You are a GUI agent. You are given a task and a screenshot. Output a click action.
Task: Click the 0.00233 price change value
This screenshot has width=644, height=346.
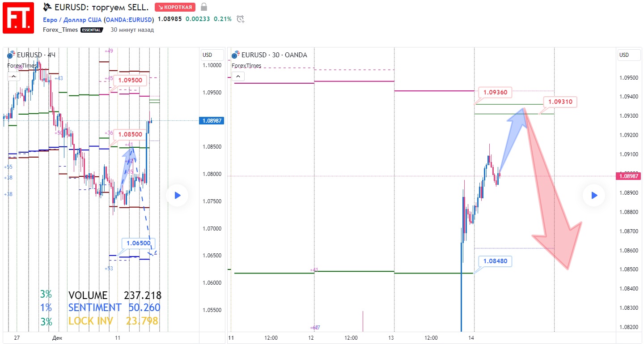click(198, 19)
